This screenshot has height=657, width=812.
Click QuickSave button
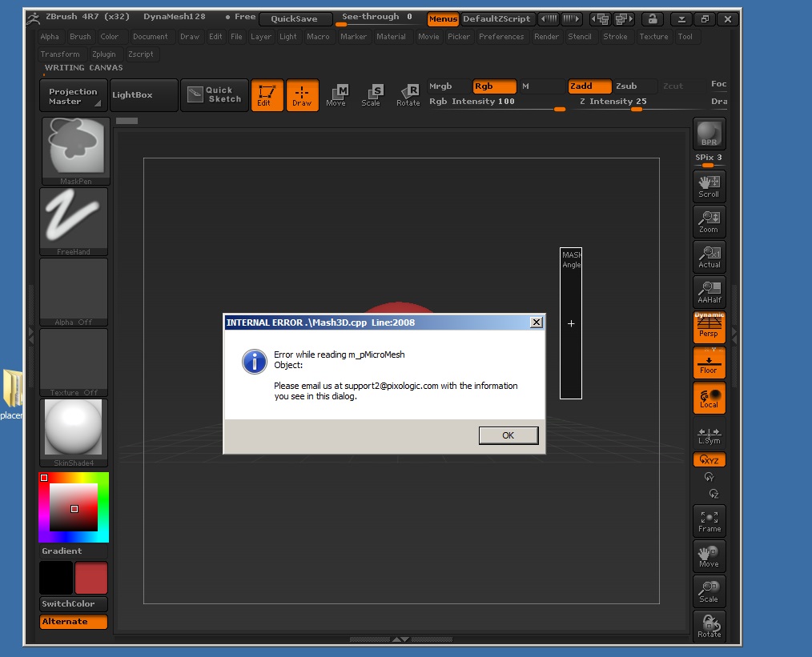pos(295,18)
